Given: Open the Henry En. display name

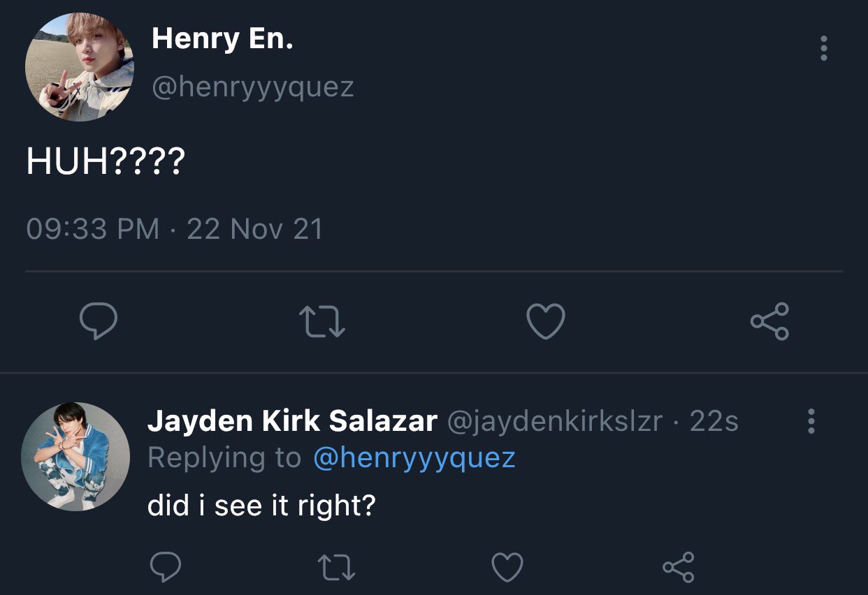Looking at the screenshot, I should click(222, 38).
